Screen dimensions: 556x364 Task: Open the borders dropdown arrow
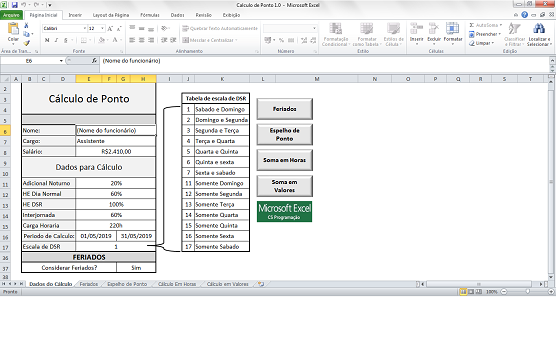tap(91, 40)
